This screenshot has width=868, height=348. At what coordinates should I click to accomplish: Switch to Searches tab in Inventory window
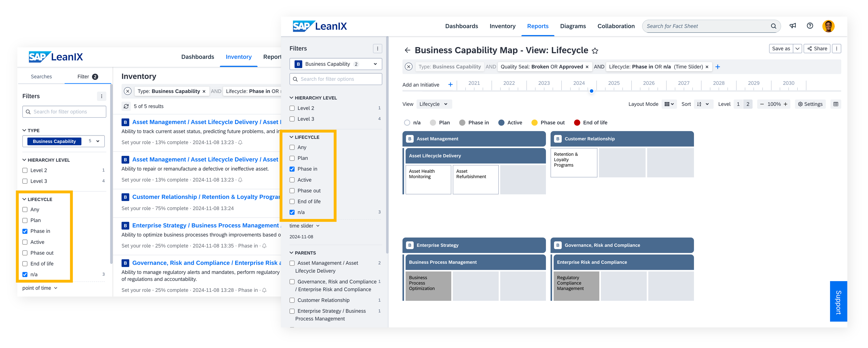pyautogui.click(x=41, y=77)
